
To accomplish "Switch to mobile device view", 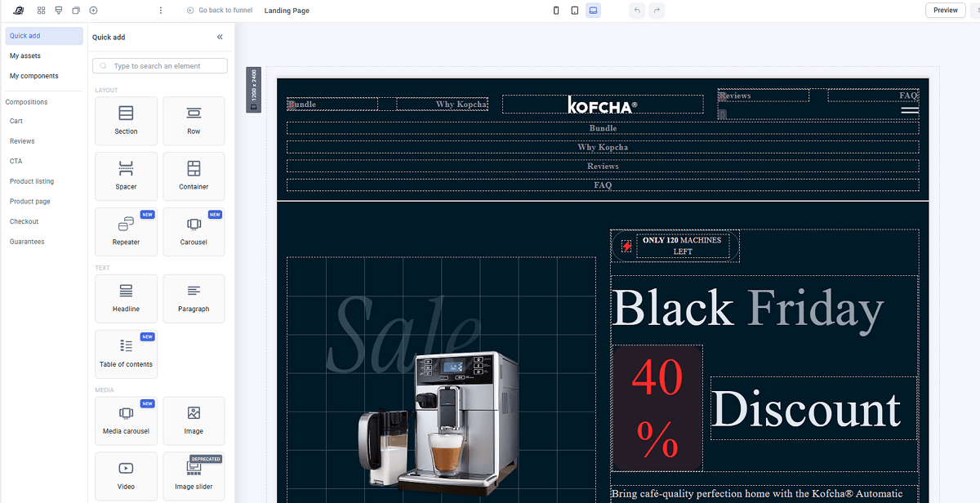I will pyautogui.click(x=556, y=11).
